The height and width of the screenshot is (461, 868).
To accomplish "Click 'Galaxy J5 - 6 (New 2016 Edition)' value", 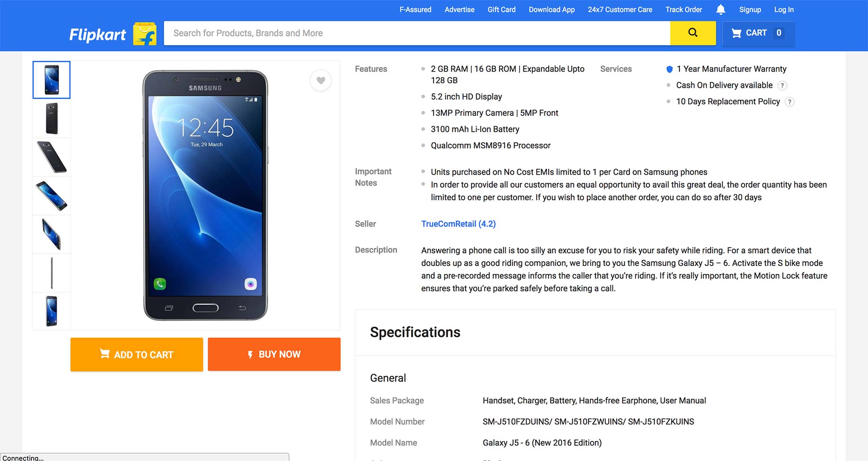I will point(542,443).
